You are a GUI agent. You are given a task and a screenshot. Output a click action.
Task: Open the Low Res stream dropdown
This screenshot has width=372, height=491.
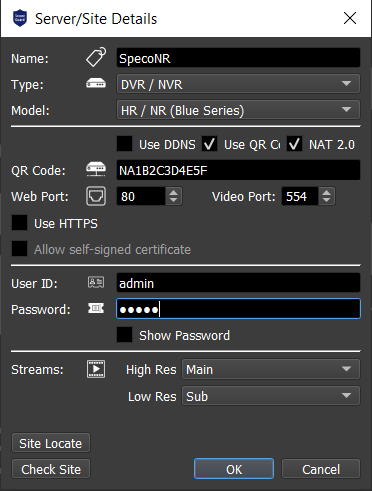point(271,396)
